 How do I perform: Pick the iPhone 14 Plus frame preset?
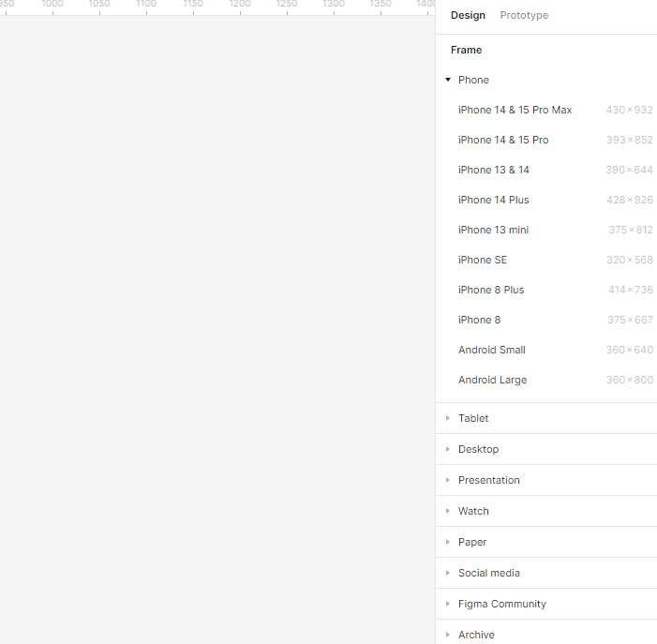546,201
